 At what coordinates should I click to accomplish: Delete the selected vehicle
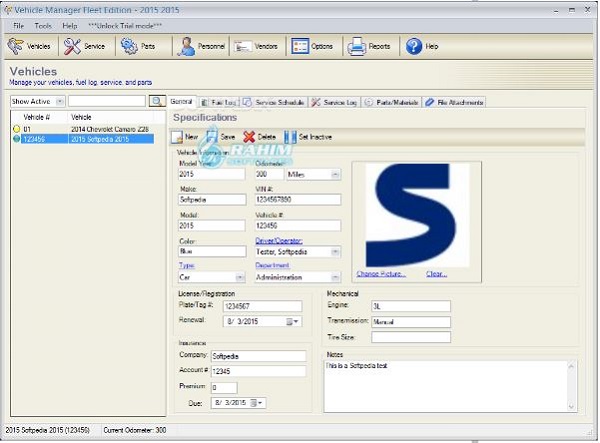point(259,137)
